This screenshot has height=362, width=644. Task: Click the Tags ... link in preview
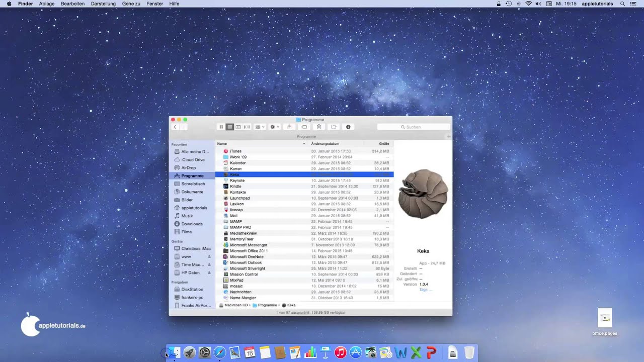(426, 290)
